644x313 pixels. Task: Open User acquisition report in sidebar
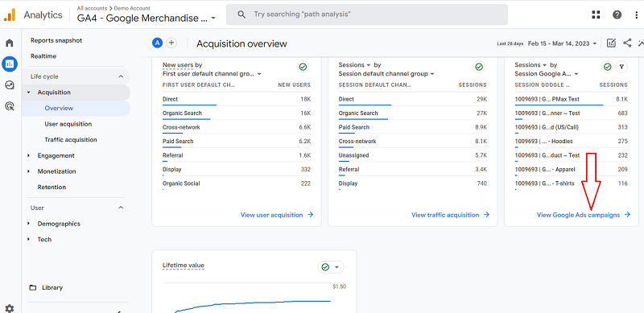[68, 124]
